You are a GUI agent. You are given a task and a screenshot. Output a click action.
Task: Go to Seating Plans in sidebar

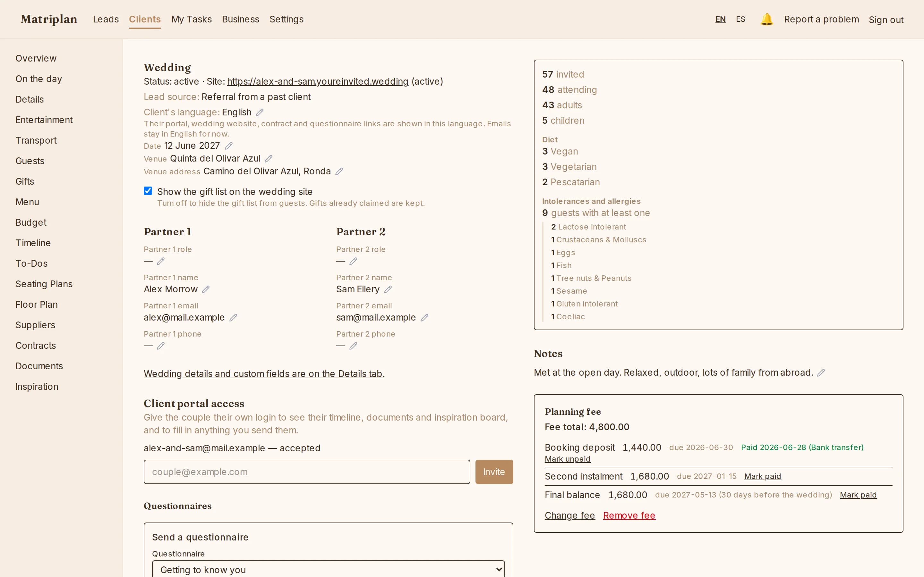click(x=44, y=284)
